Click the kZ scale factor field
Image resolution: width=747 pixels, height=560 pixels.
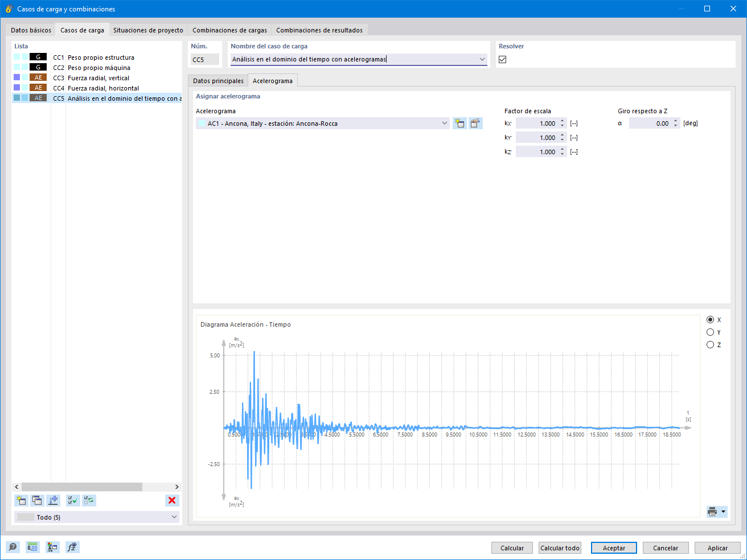click(x=537, y=152)
